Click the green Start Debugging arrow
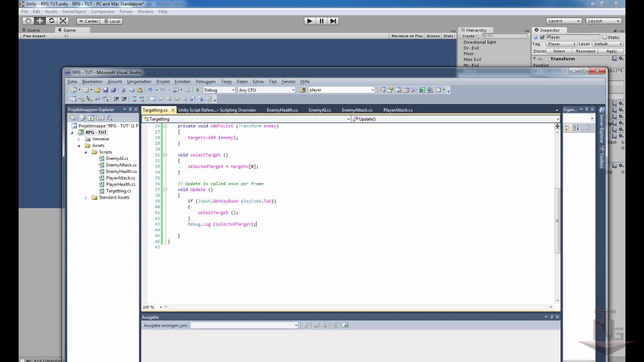The height and width of the screenshot is (362, 644). 198,90
